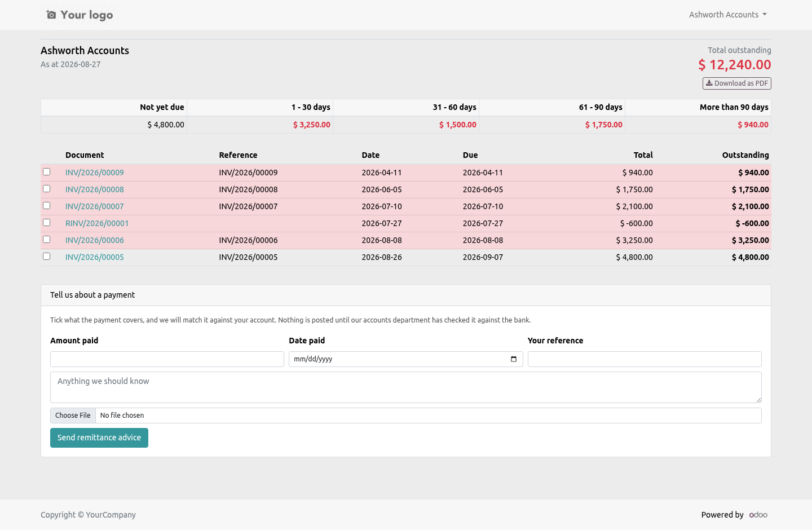812x530 pixels.
Task: Click the Not yet due aging amount
Action: coord(166,125)
